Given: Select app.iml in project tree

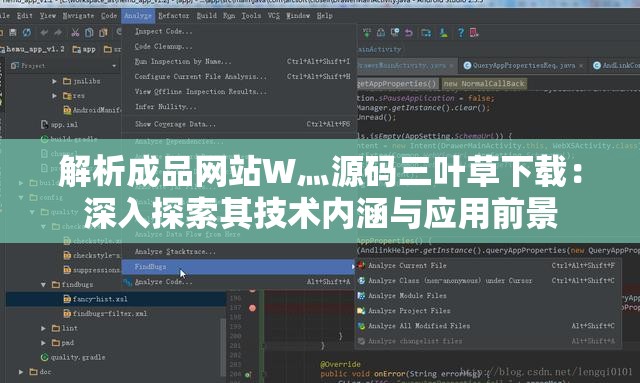Looking at the screenshot, I should point(64,125).
